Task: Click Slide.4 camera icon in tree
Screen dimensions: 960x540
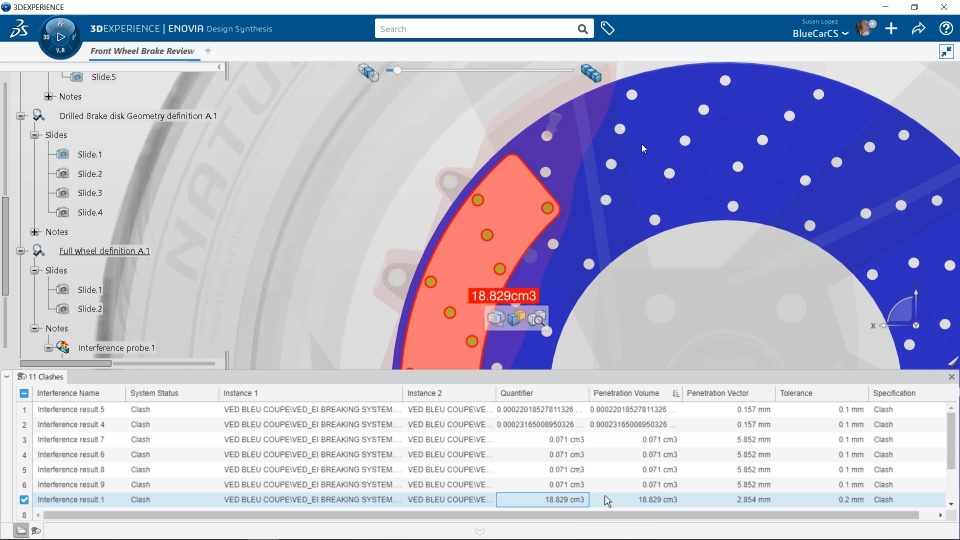Action: pyautogui.click(x=62, y=212)
